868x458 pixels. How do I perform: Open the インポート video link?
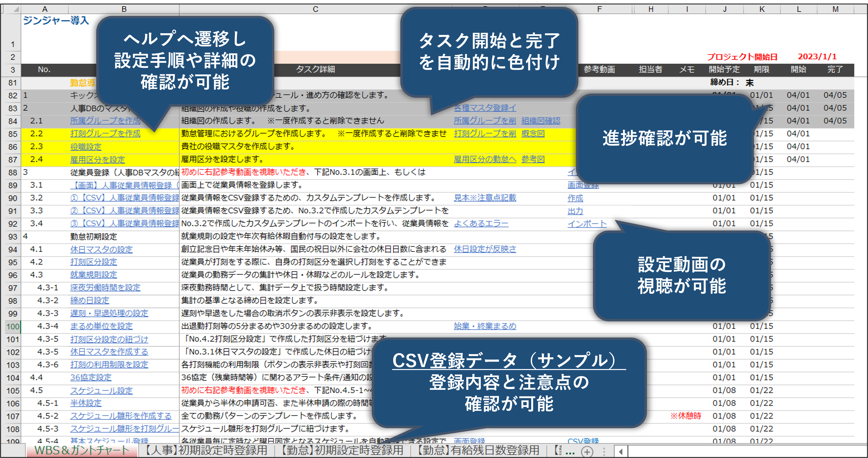click(x=587, y=224)
